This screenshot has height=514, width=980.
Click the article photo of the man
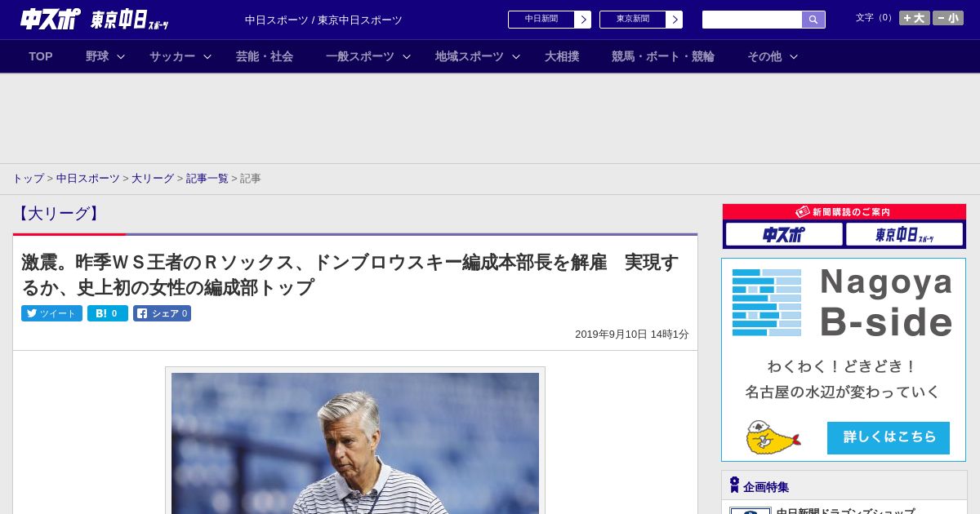pyautogui.click(x=355, y=443)
